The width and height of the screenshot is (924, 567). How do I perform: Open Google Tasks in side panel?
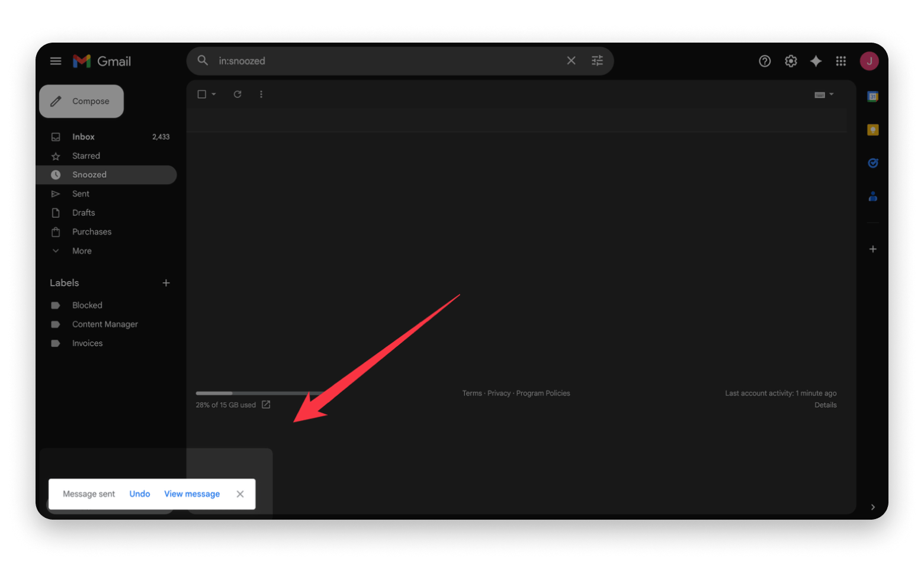(872, 163)
